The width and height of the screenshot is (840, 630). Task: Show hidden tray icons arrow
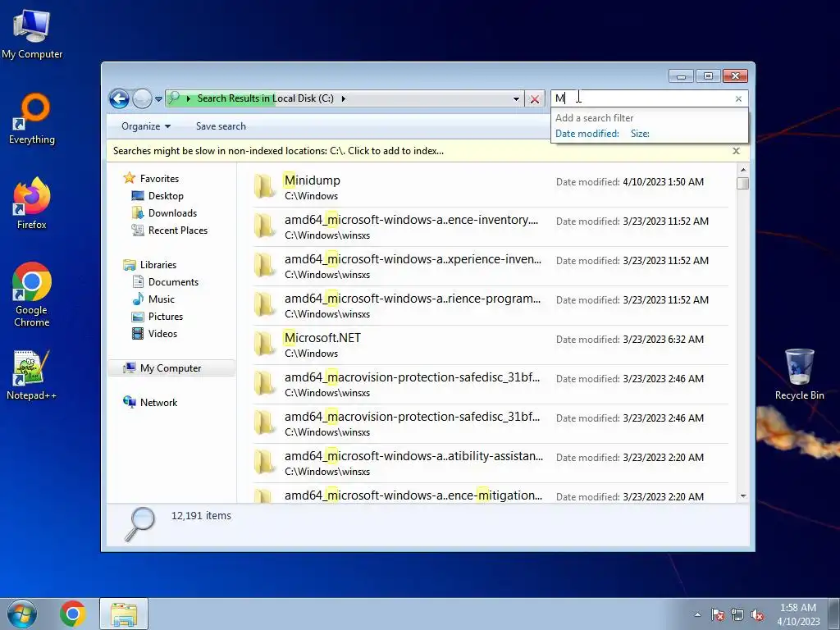[697, 614]
